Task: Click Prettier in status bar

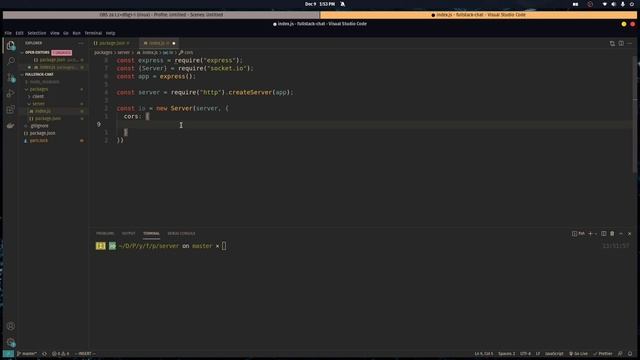Action: (603, 353)
